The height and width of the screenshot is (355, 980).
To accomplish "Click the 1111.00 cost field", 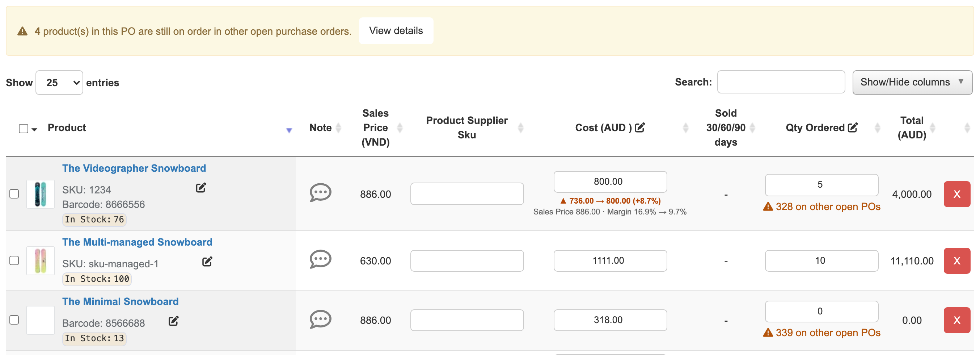I will coord(610,260).
